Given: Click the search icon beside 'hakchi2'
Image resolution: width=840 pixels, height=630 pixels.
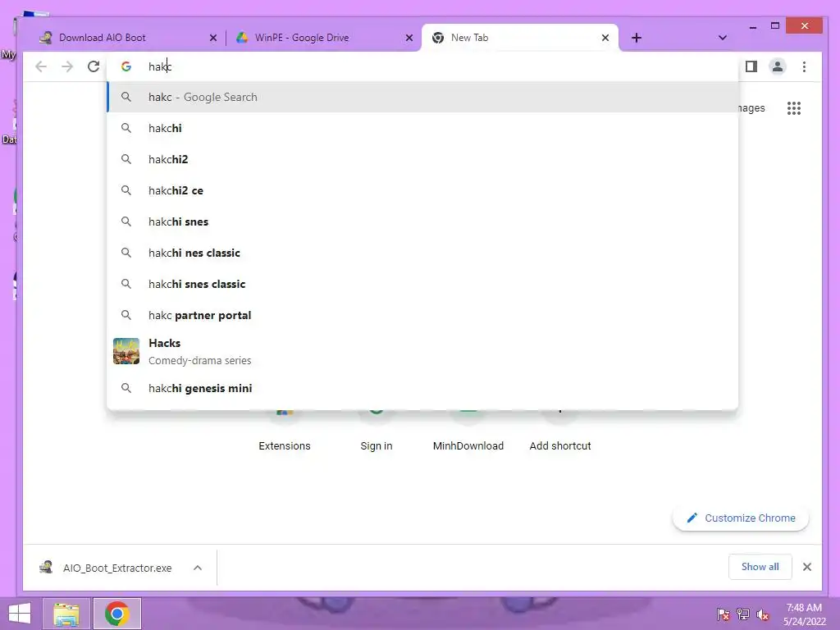Looking at the screenshot, I should [x=126, y=159].
